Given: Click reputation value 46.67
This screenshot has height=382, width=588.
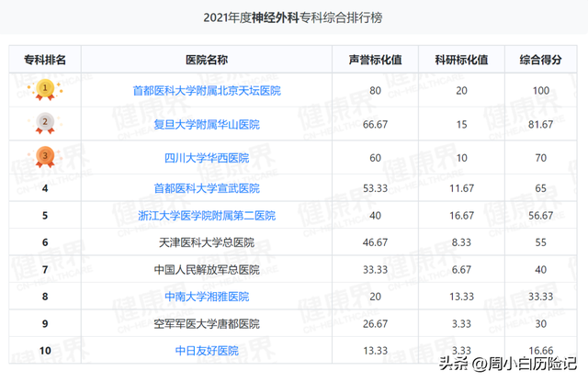Looking at the screenshot, I should tap(375, 242).
